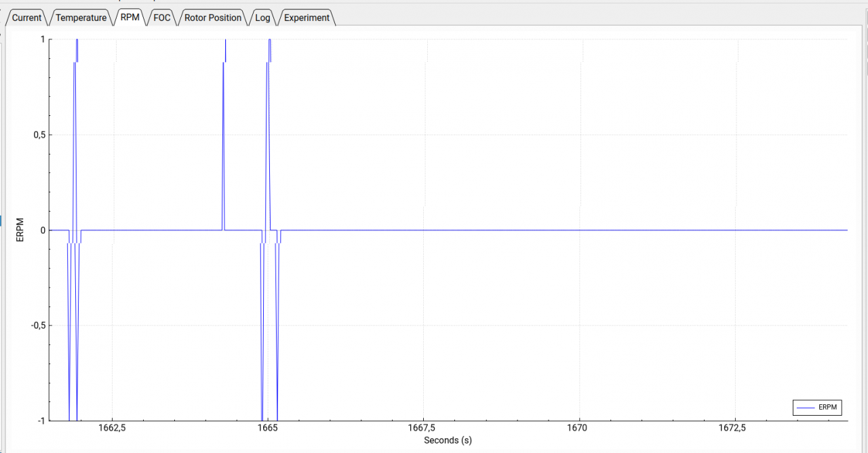868x453 pixels.
Task: Click the 0 y-axis tick label
Action: pyautogui.click(x=43, y=231)
